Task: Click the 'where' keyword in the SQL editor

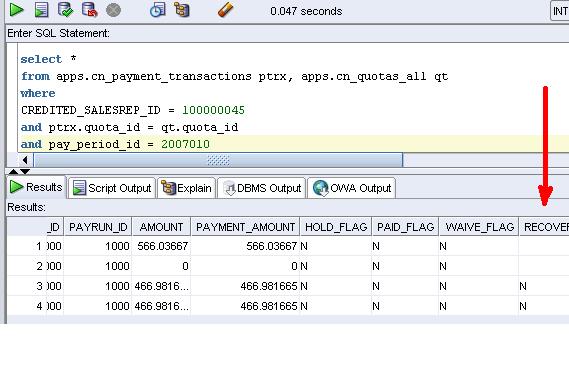Action: point(38,93)
